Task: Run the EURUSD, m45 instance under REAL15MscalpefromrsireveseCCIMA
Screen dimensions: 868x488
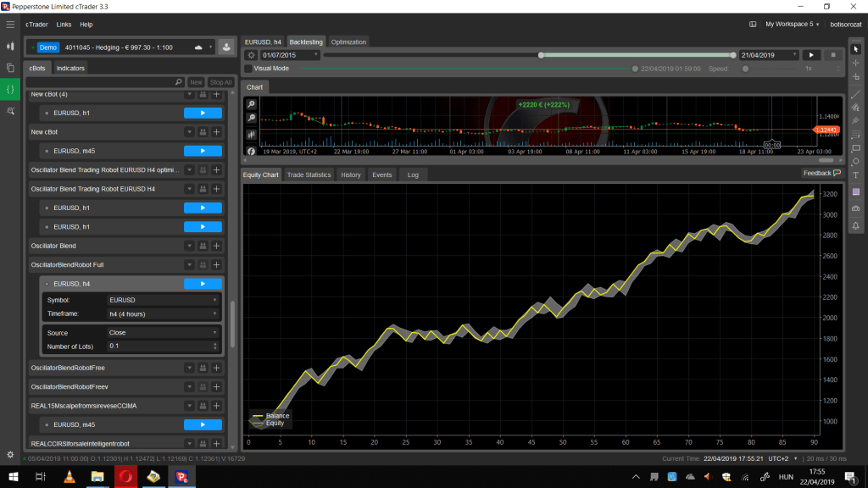Action: (203, 424)
